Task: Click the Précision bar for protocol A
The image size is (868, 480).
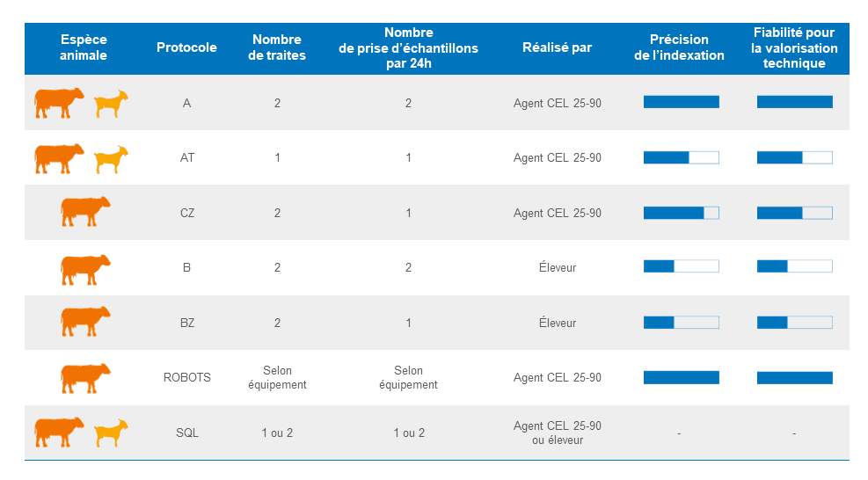Action: pos(681,102)
